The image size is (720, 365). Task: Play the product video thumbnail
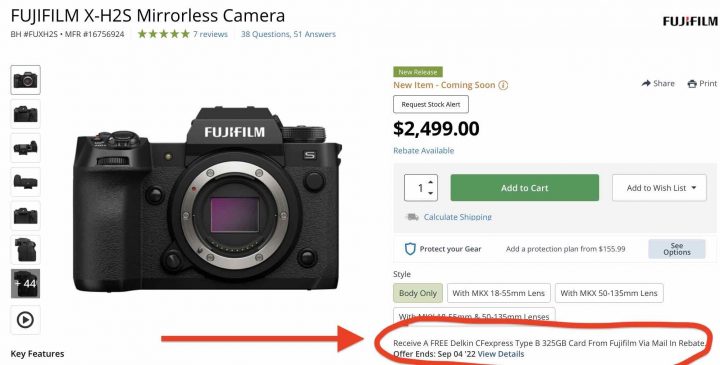pos(25,320)
